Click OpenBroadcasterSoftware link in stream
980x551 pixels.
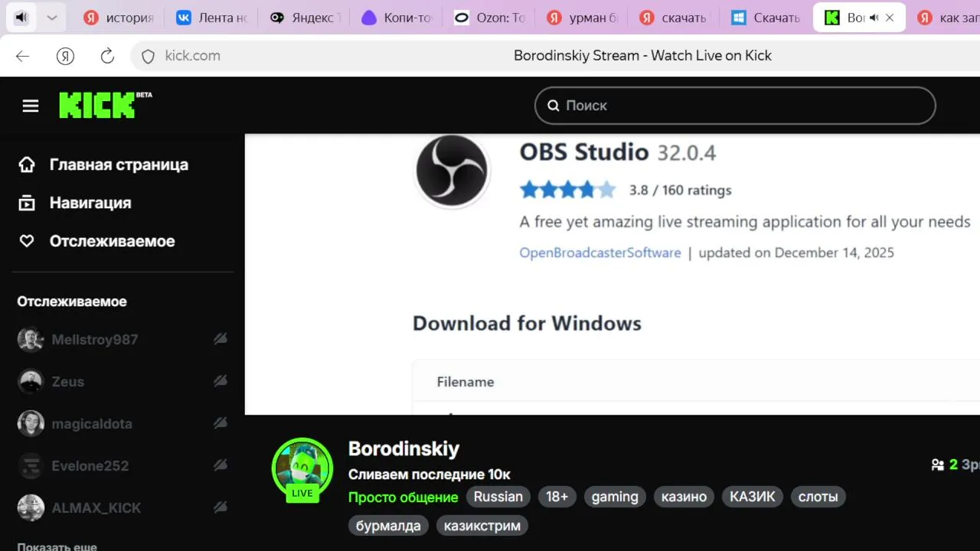[600, 253]
